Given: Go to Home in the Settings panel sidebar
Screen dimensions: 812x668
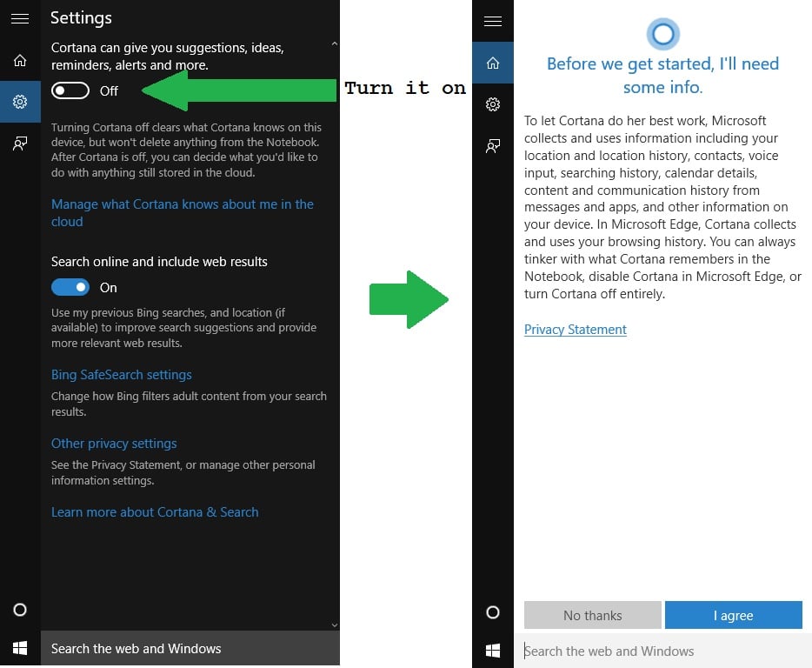Looking at the screenshot, I should pyautogui.click(x=20, y=61).
